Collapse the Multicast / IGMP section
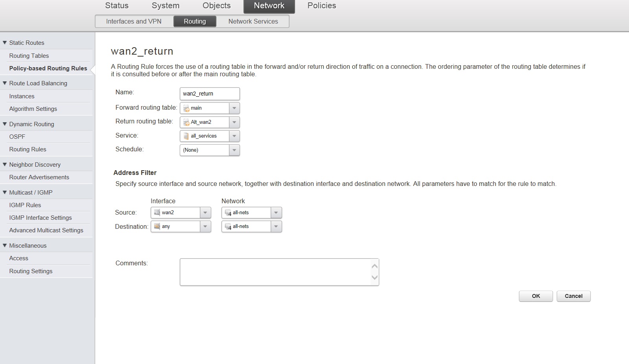 5,193
